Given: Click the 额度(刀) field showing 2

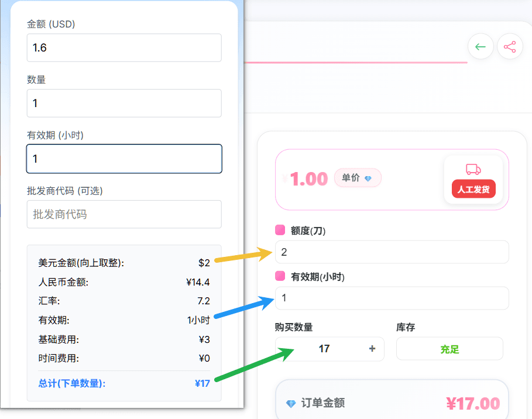Looking at the screenshot, I should 392,252.
